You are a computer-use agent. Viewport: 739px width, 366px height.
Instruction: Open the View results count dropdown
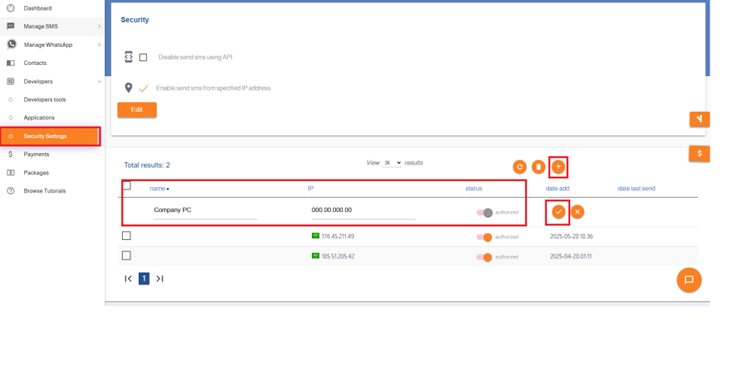click(x=392, y=163)
